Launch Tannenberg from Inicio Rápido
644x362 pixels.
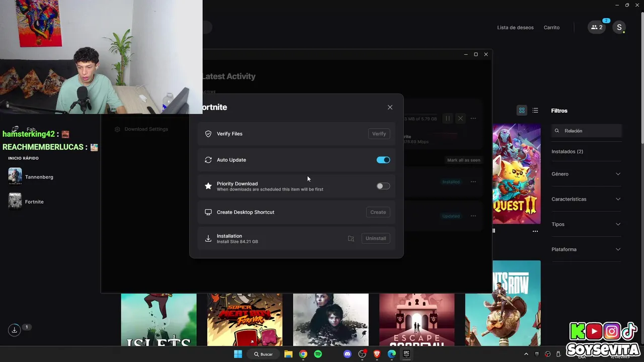(31, 176)
